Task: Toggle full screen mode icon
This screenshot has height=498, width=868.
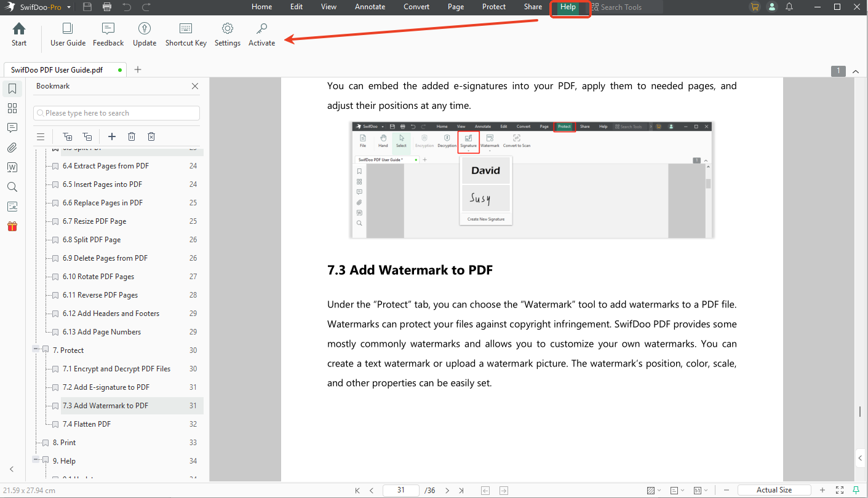Action: (x=840, y=490)
